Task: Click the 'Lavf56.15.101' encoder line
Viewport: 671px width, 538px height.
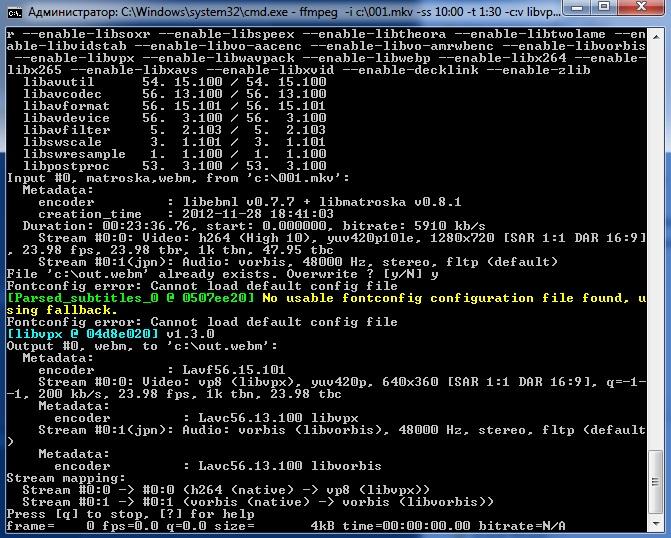Action: 162,370
